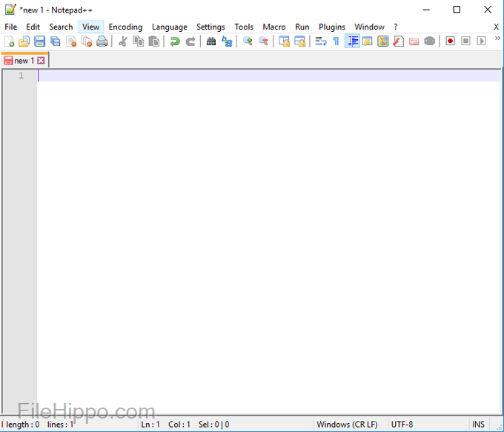Select the 'new 1' document tab
This screenshot has height=432, width=504.
point(24,61)
